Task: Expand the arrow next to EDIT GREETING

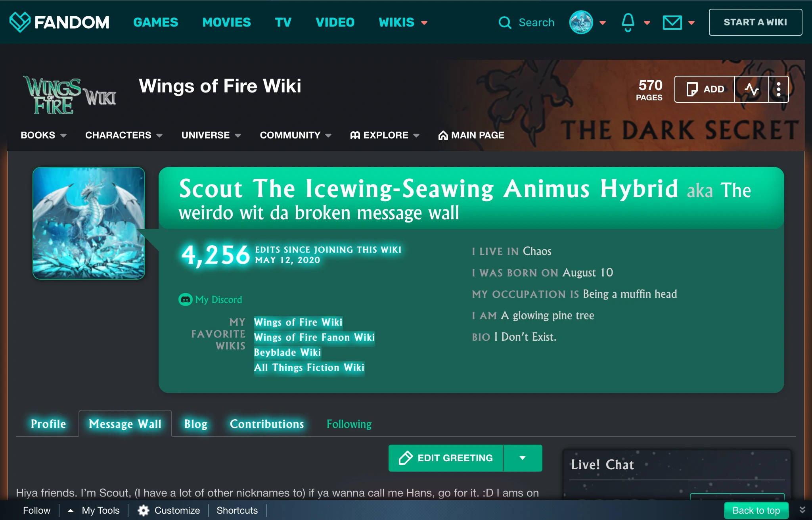Action: (x=523, y=458)
